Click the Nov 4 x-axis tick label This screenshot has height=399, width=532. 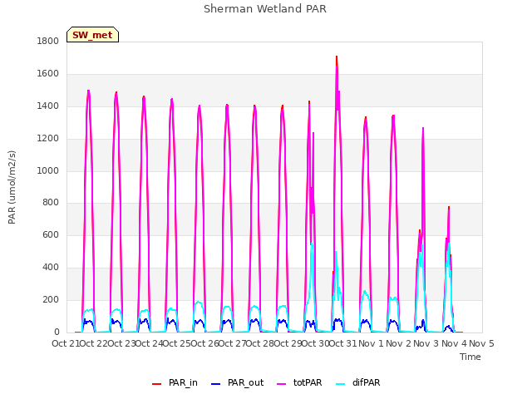[x=454, y=343]
